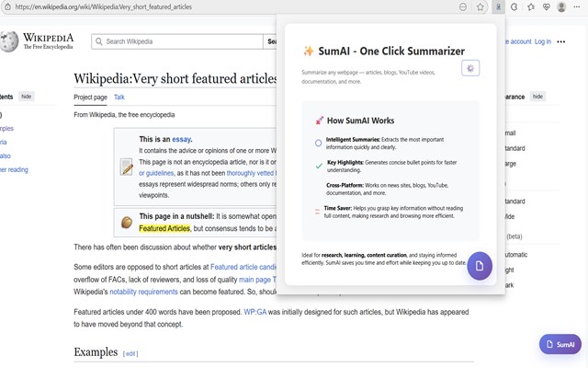
Task: Click the 'How SumAI Works' heading
Action: (x=360, y=121)
